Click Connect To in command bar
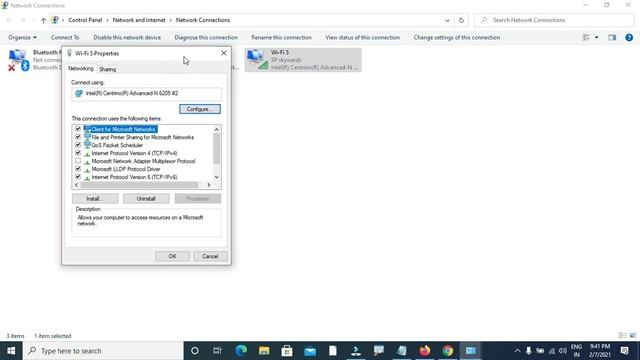Viewport: 640px width, 360px height. pos(65,37)
